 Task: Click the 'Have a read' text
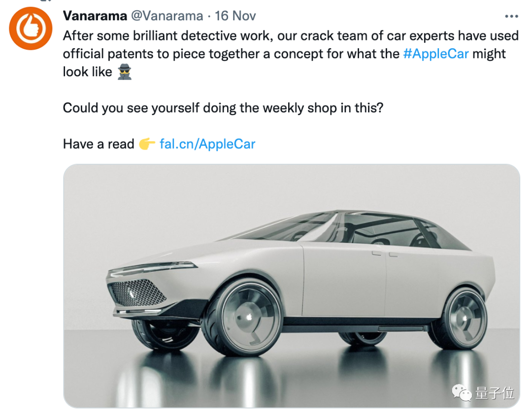pos(99,144)
